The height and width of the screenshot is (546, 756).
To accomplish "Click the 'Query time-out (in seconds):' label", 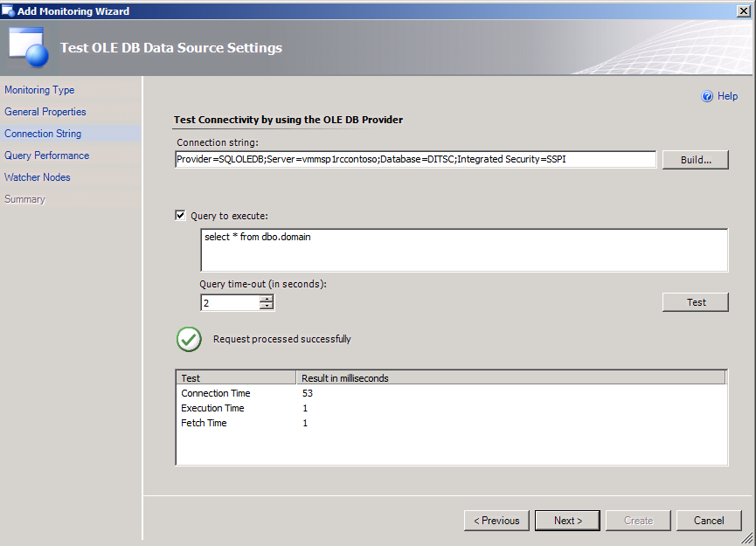I will point(263,284).
